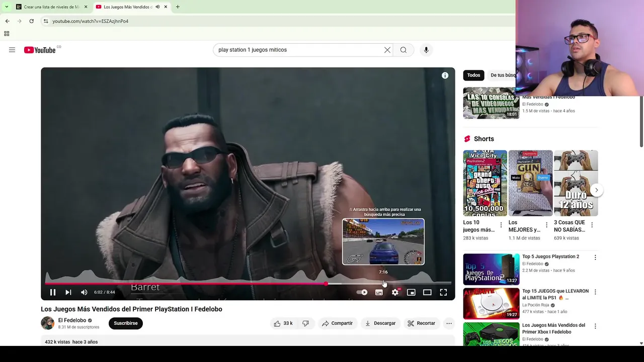Dislike the video
Viewport: 644px width, 362px height.
coord(305,323)
